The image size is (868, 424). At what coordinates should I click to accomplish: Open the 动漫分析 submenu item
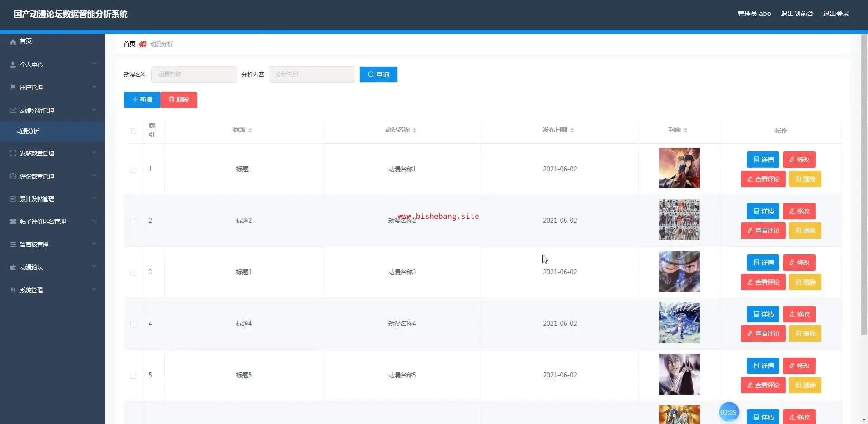click(28, 131)
